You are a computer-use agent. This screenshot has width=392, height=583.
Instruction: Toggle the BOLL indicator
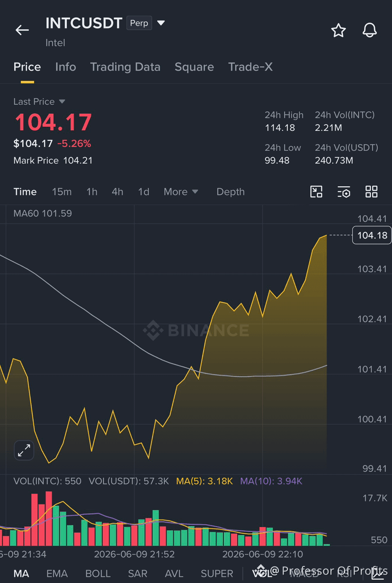98,574
